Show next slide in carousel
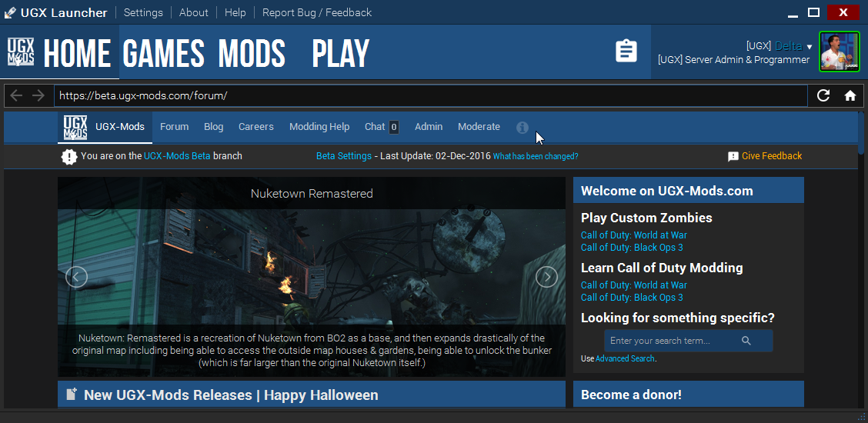Viewport: 868px width, 423px height. click(x=546, y=276)
